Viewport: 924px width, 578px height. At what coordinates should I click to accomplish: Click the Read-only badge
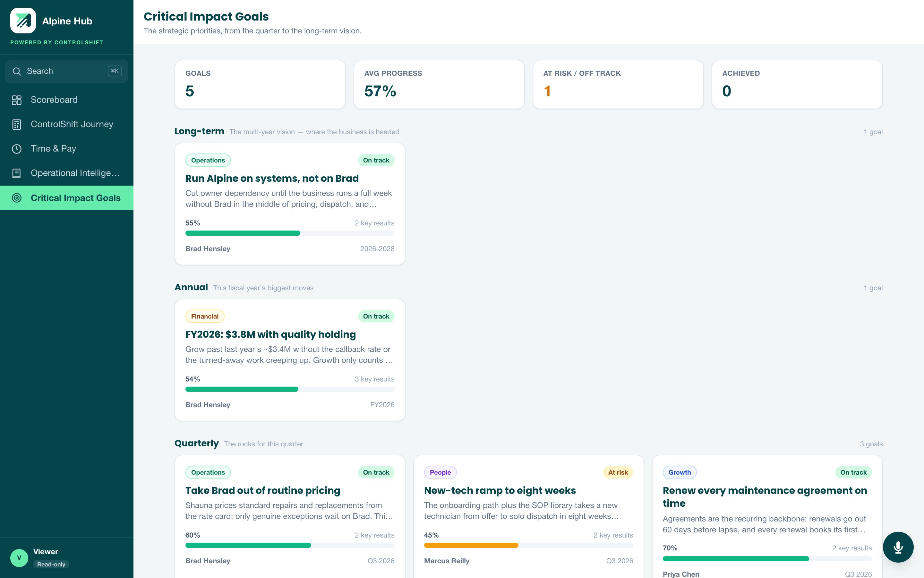click(51, 564)
